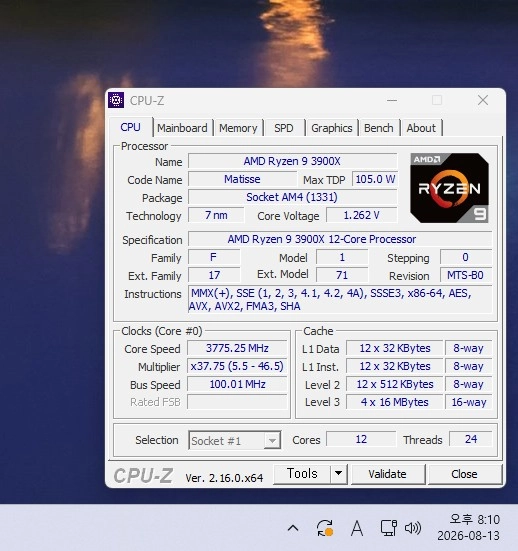Image resolution: width=518 pixels, height=551 pixels.
Task: Switch to the Mainboard tab
Action: 182,128
